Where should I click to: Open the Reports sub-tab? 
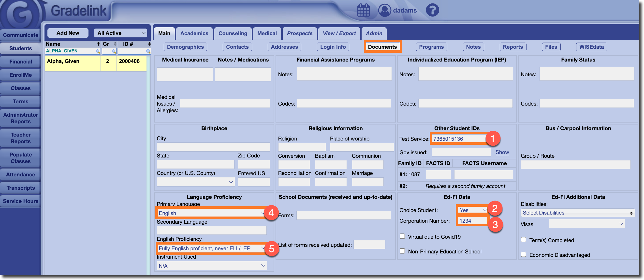point(513,47)
